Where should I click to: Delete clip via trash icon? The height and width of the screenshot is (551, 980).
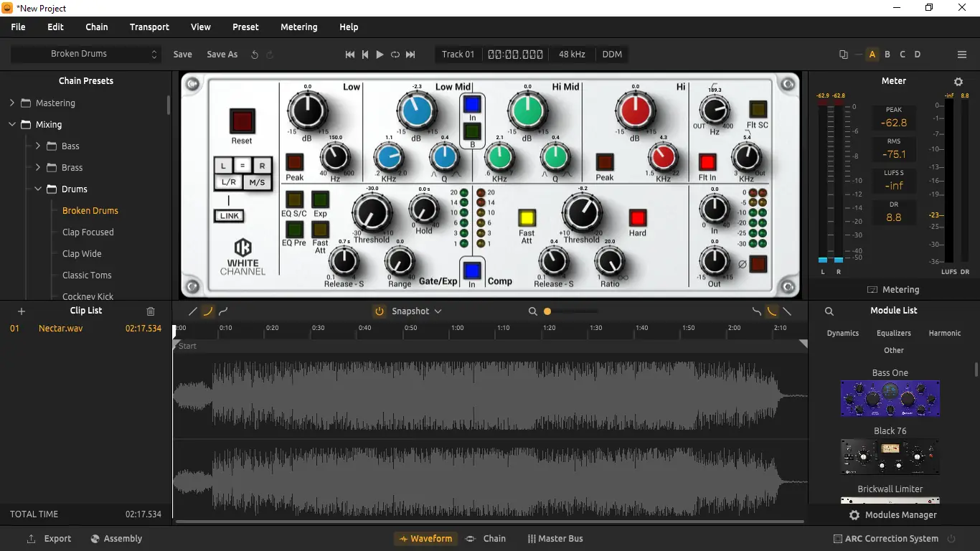pos(150,311)
